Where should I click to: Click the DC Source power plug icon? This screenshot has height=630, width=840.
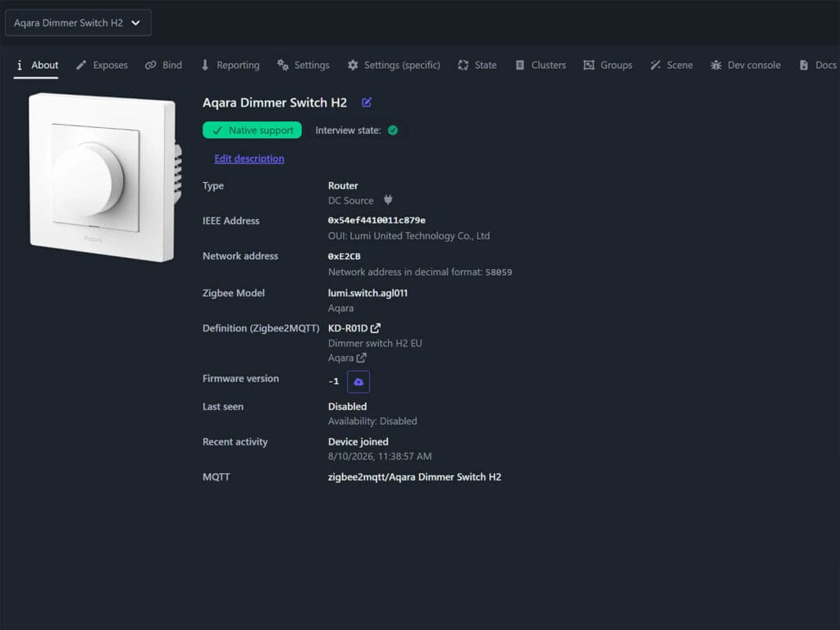click(388, 200)
